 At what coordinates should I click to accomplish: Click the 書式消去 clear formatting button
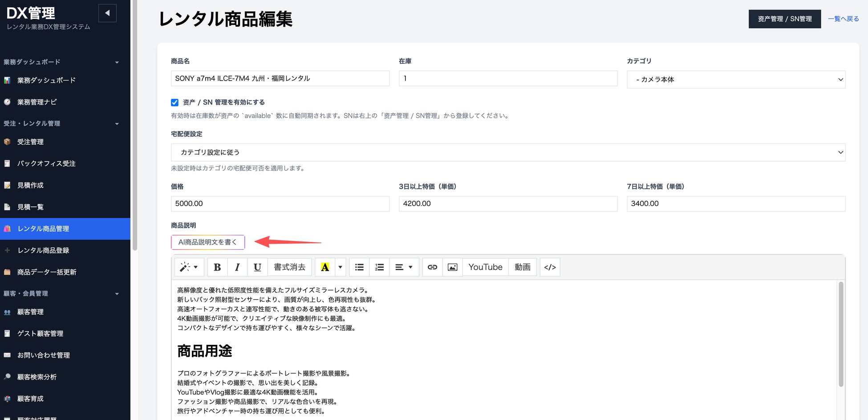click(289, 267)
